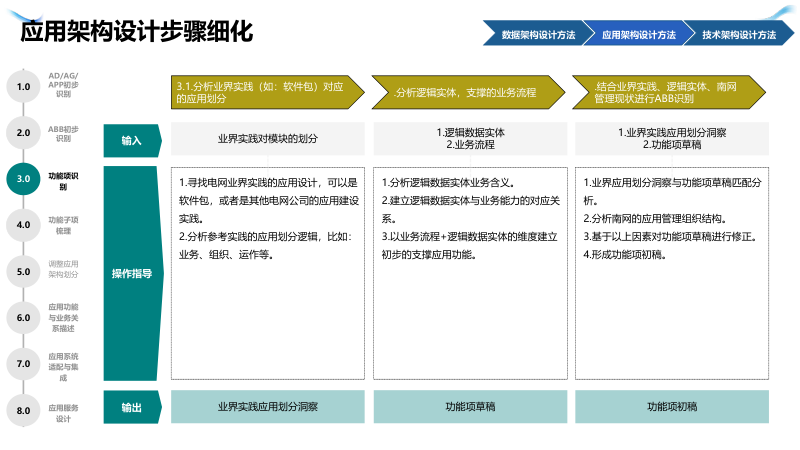The width and height of the screenshot is (800, 450).
Task: Click label 应用服务设计
Action: click(x=63, y=413)
